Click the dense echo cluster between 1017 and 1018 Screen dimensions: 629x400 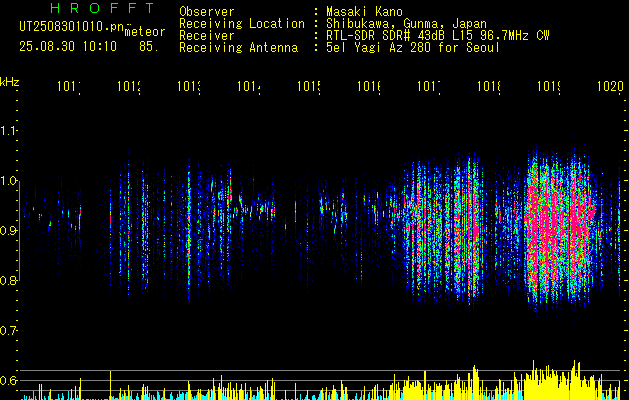[x=441, y=229]
